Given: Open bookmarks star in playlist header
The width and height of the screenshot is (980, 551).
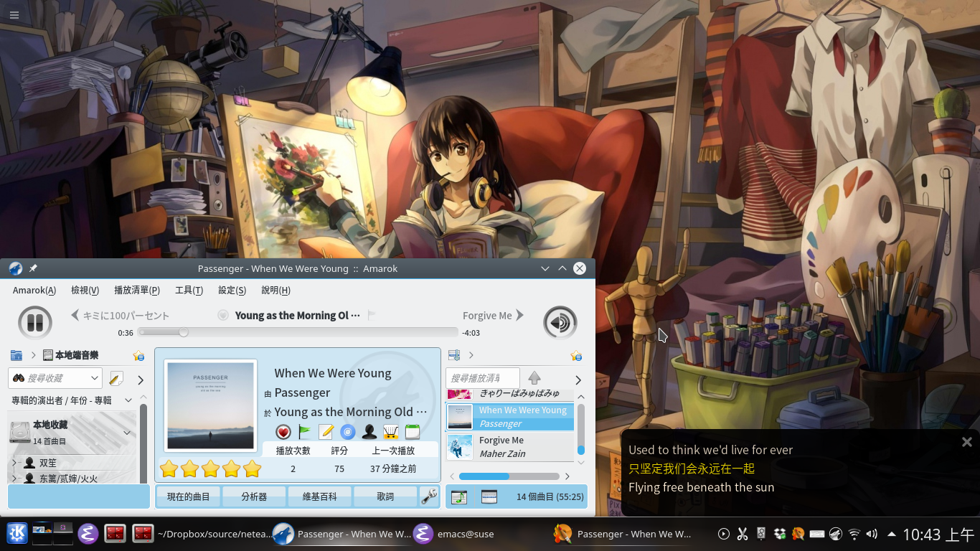Looking at the screenshot, I should (x=576, y=356).
